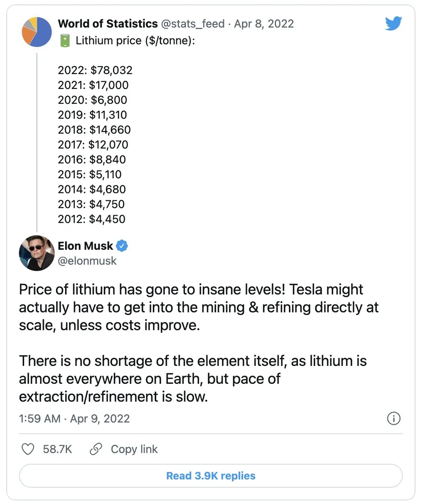Like the tweet with the heart icon
This screenshot has height=504, width=421.
tap(28, 449)
